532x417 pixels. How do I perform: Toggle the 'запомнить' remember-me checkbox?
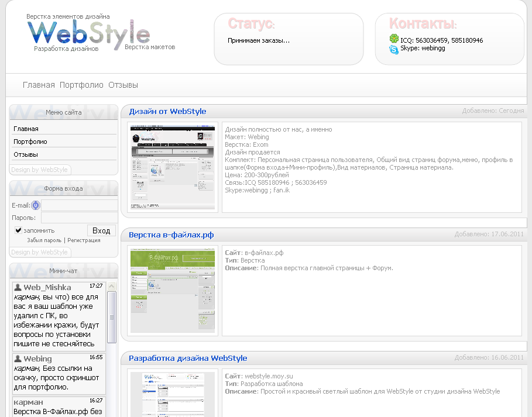(x=18, y=230)
